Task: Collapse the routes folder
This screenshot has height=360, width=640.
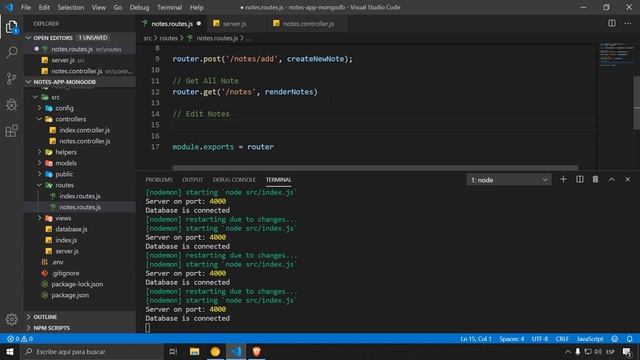Action: pyautogui.click(x=40, y=185)
